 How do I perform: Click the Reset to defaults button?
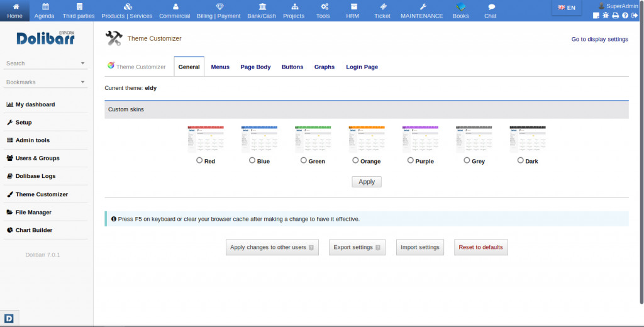480,247
